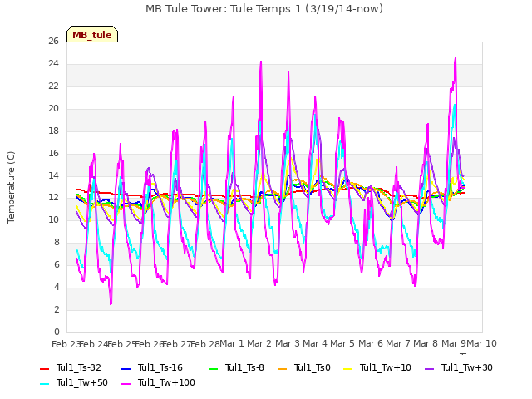Select the Tul1_Ts-8 legend label
Viewport: 532px width, 399px height.
coord(244,367)
